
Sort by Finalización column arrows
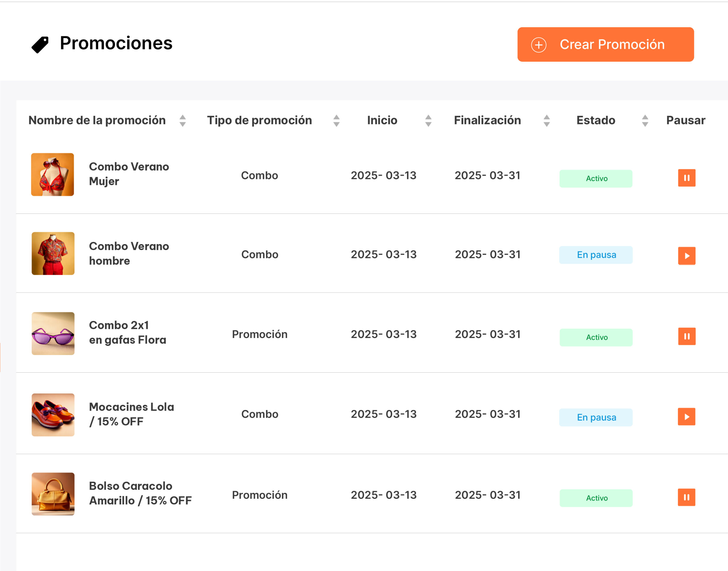(x=547, y=121)
